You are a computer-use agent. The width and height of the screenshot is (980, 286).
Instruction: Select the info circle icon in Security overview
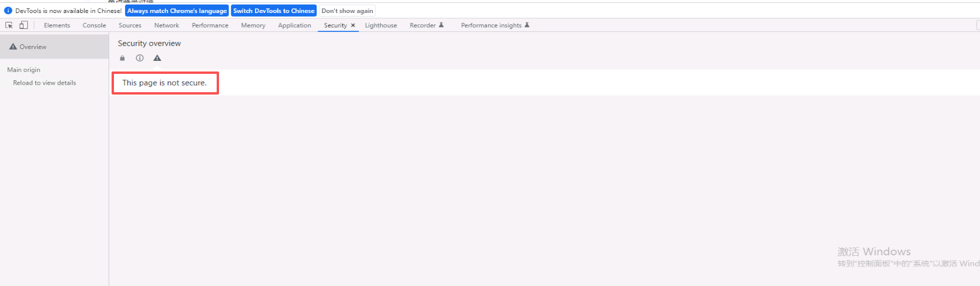coord(140,58)
